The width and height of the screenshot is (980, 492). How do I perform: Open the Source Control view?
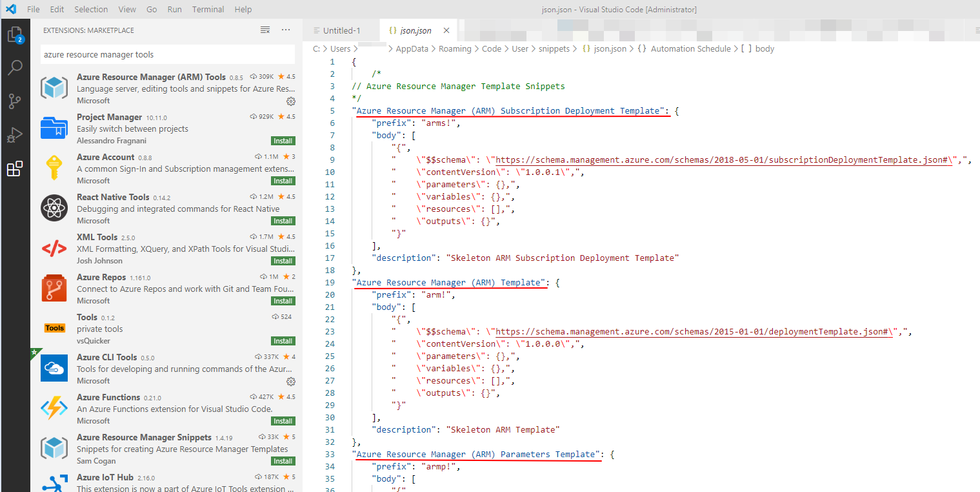(15, 101)
